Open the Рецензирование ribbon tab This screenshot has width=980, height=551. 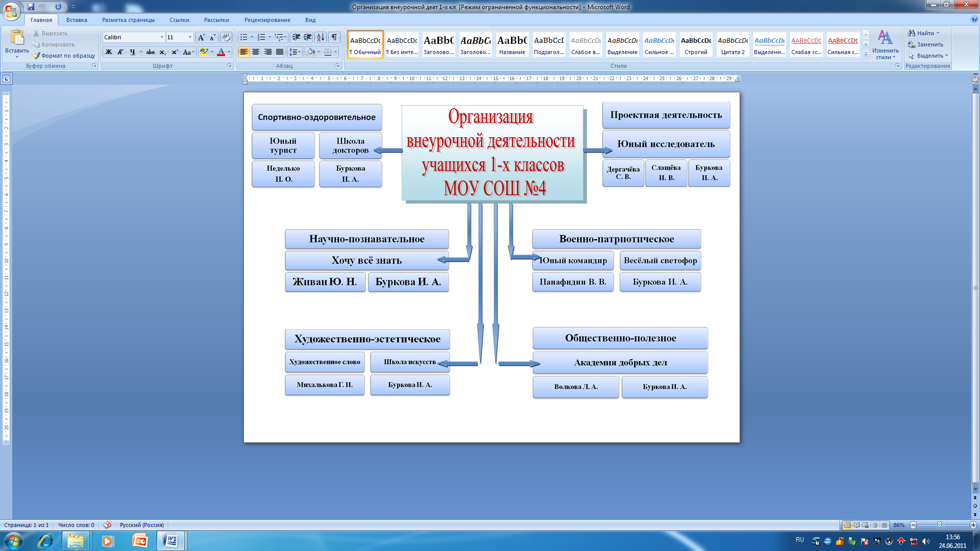coord(267,20)
